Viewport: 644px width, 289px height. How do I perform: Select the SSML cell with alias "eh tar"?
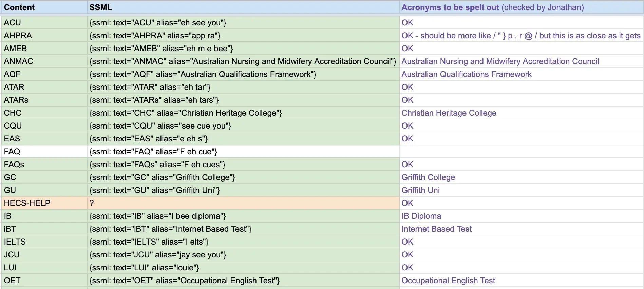243,87
